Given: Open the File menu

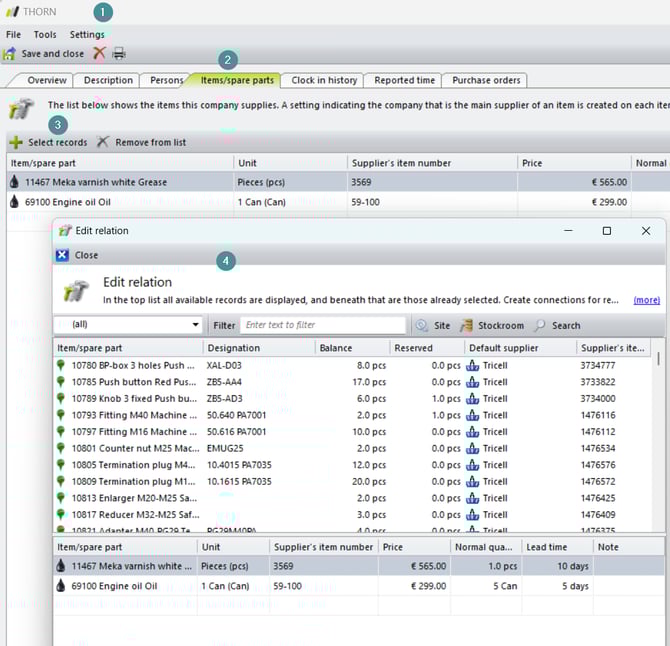Looking at the screenshot, I should coord(13,35).
